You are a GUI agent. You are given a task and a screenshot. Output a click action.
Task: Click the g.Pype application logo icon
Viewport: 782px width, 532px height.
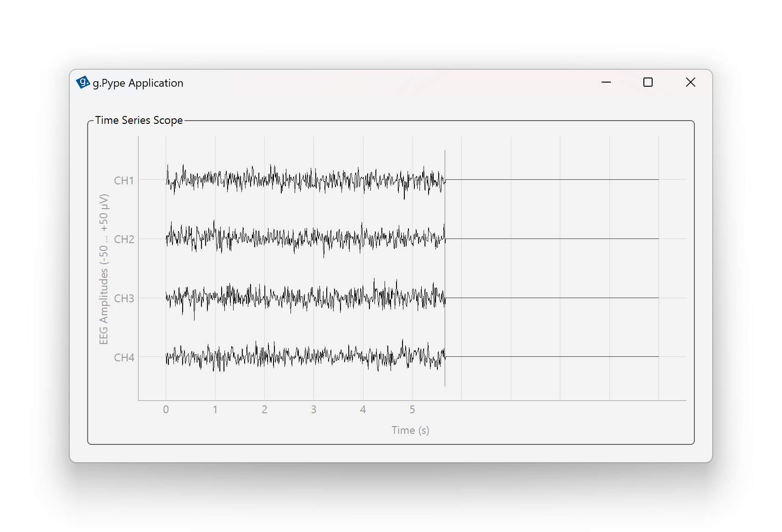(x=83, y=83)
